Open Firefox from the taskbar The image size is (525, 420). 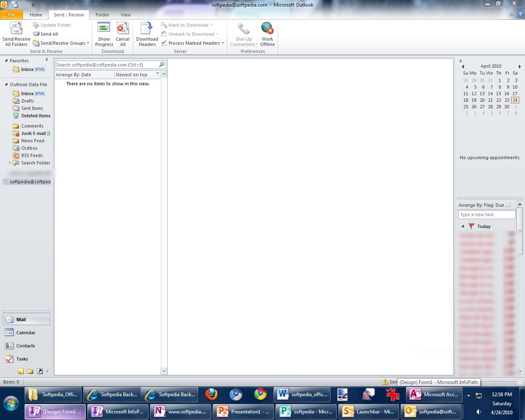[x=211, y=395]
